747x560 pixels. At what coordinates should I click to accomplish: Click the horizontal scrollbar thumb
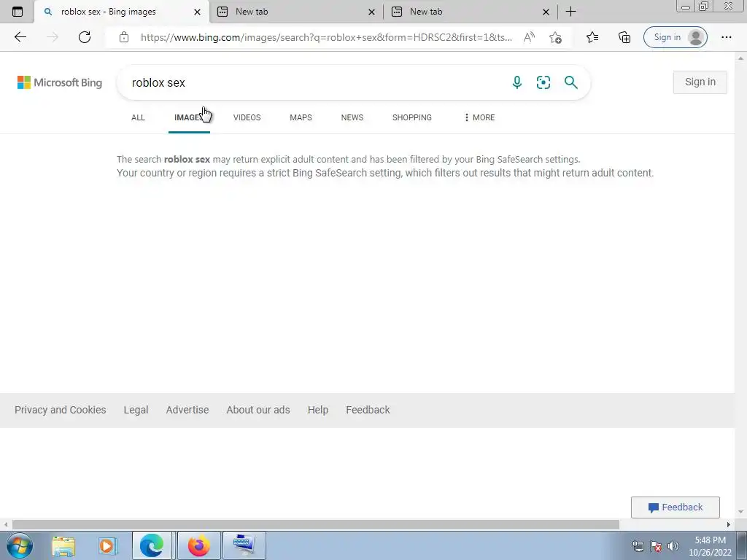tap(315, 524)
